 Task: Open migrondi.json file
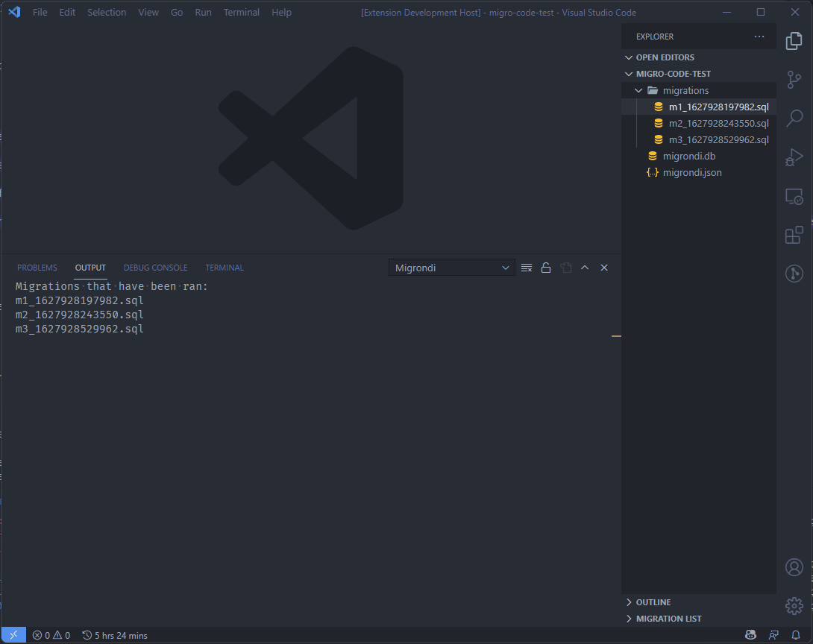click(699, 172)
